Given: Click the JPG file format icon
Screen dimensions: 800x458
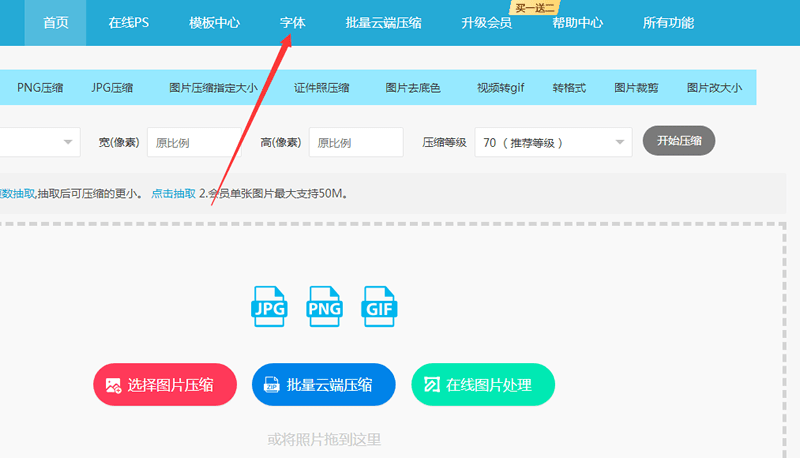Looking at the screenshot, I should pos(269,307).
